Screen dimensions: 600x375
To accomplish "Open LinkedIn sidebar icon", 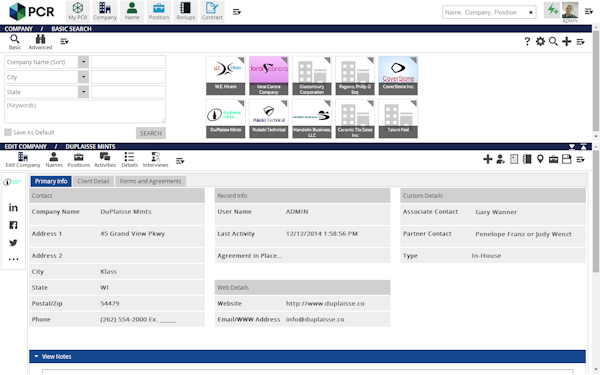I will [x=13, y=207].
